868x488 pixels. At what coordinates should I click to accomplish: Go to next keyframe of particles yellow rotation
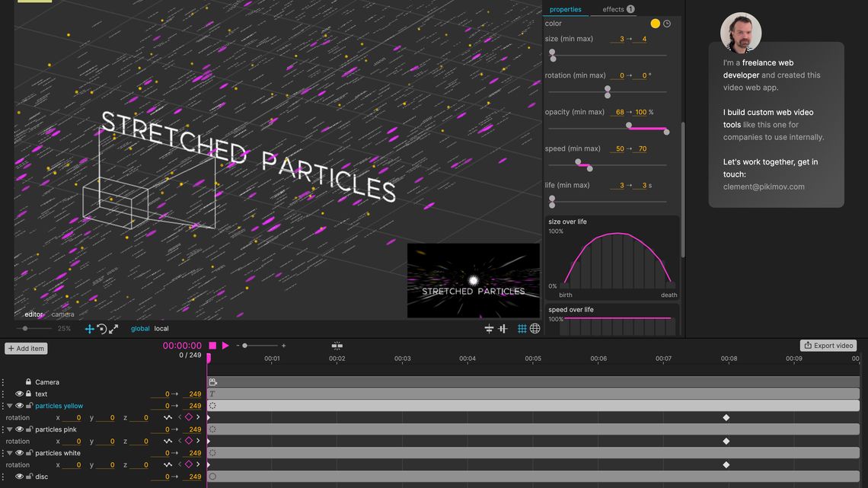[198, 417]
